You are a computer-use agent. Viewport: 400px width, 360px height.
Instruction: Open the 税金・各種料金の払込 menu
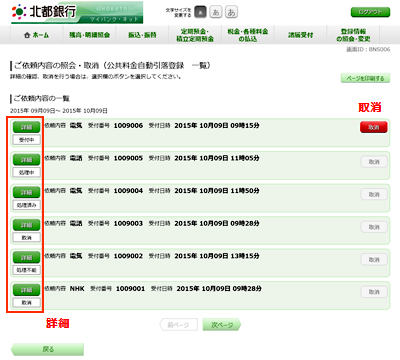click(248, 35)
